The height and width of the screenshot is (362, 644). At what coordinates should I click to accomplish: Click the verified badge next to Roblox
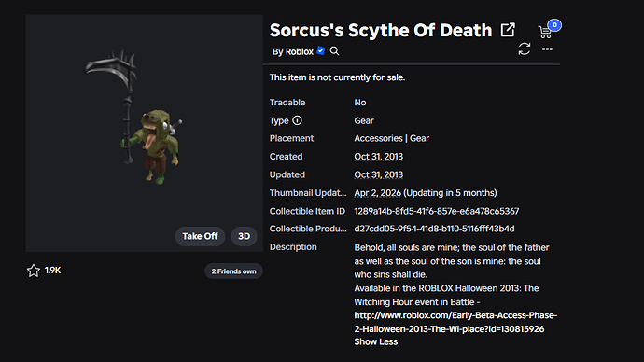click(321, 51)
